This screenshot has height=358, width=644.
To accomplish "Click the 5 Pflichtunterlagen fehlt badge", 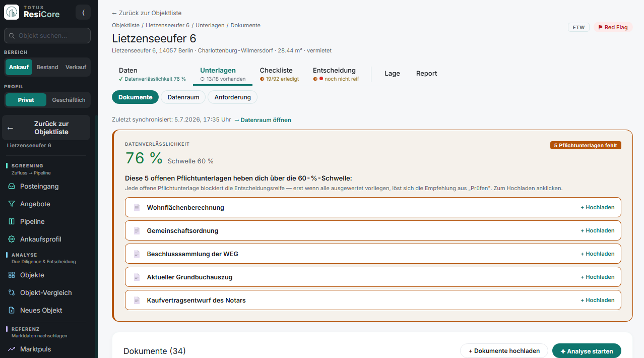I will coord(586,145).
